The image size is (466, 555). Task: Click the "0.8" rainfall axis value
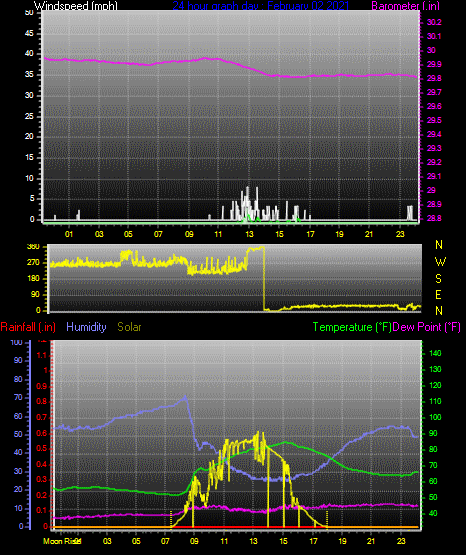41,402
